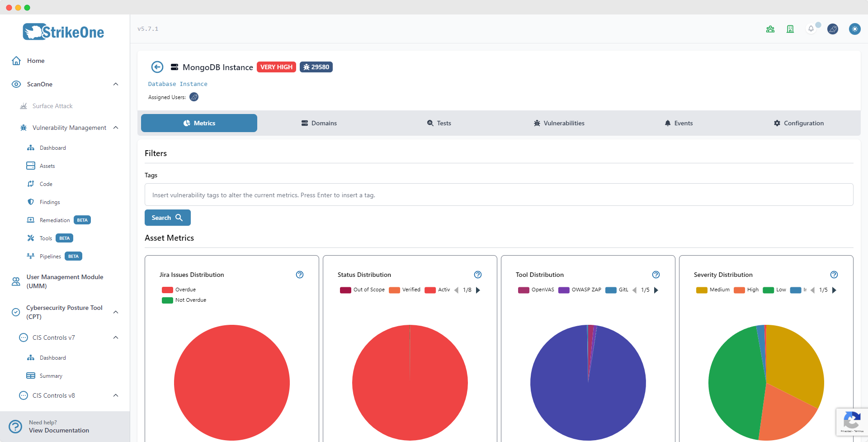Click the back arrow beside MongoDB Instance

coord(157,67)
